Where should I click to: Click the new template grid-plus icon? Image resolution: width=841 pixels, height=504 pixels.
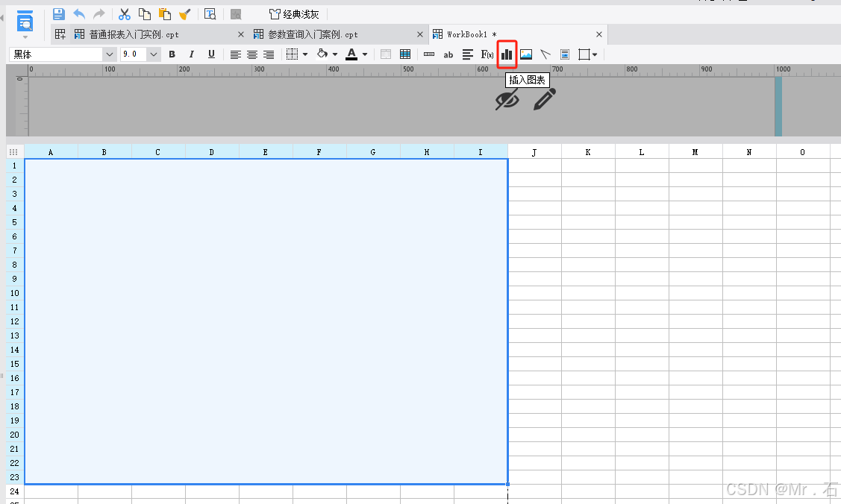point(60,34)
